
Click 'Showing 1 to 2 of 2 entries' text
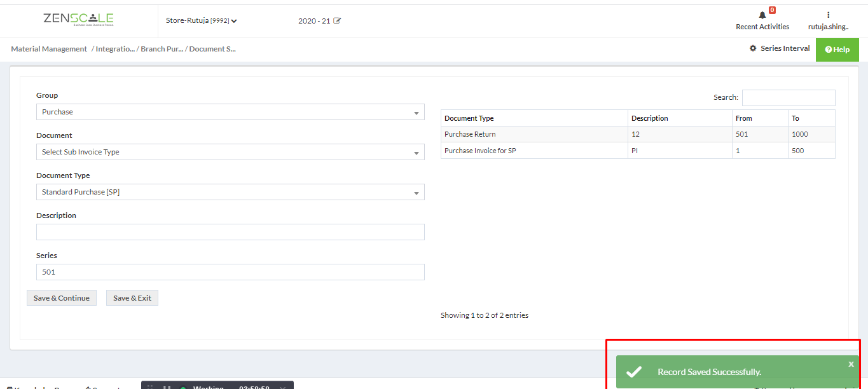click(485, 315)
